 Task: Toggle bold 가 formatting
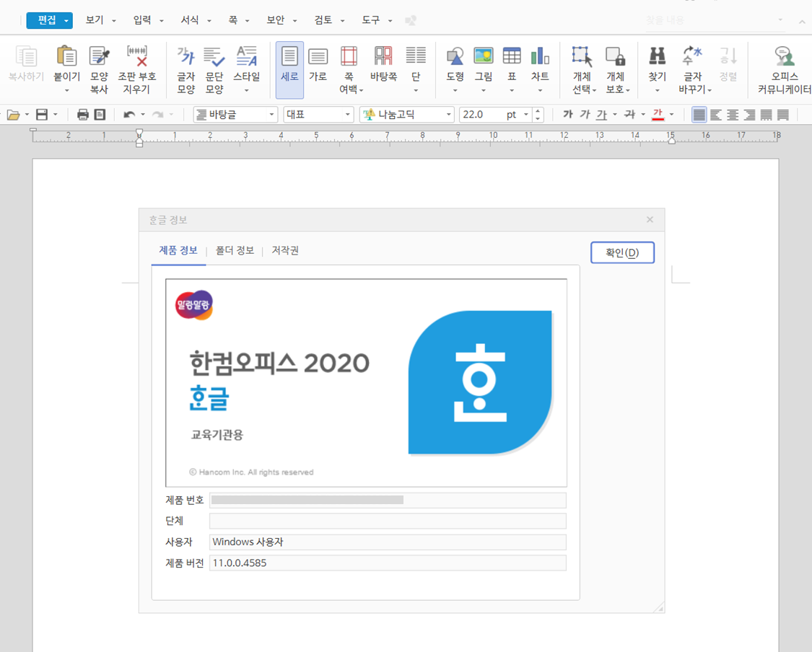[568, 115]
